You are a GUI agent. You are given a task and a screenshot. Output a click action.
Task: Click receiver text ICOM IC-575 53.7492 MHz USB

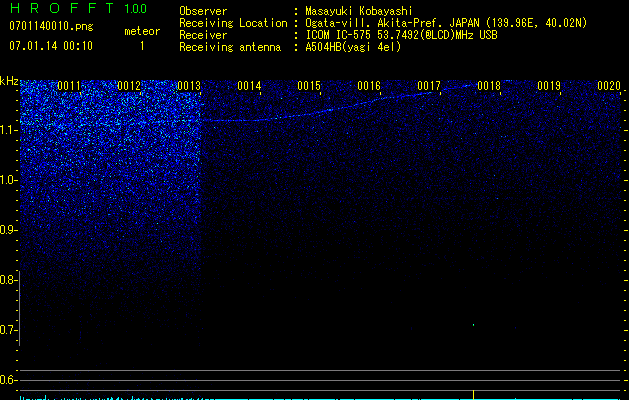401,35
